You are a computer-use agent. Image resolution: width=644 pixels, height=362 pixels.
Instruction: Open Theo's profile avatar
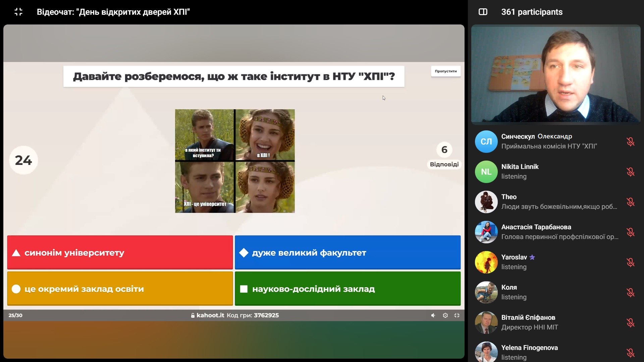(x=486, y=202)
